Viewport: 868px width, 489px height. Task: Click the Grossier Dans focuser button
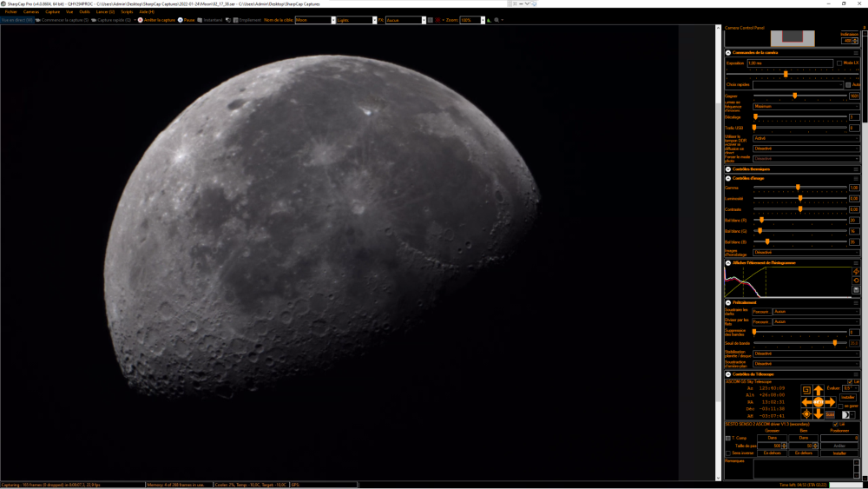[x=772, y=438]
